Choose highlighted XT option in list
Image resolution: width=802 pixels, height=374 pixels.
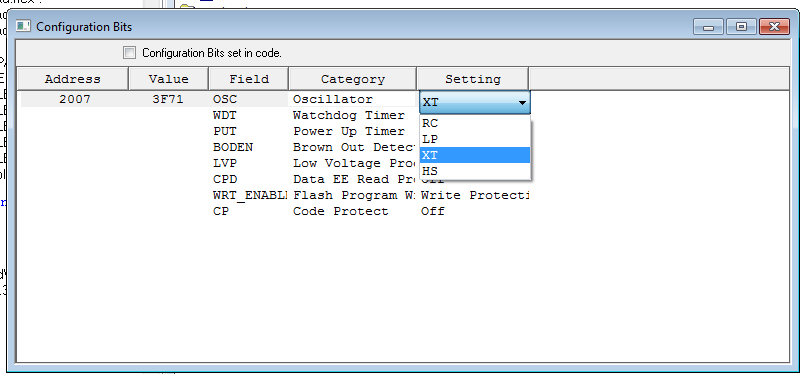pyautogui.click(x=475, y=155)
